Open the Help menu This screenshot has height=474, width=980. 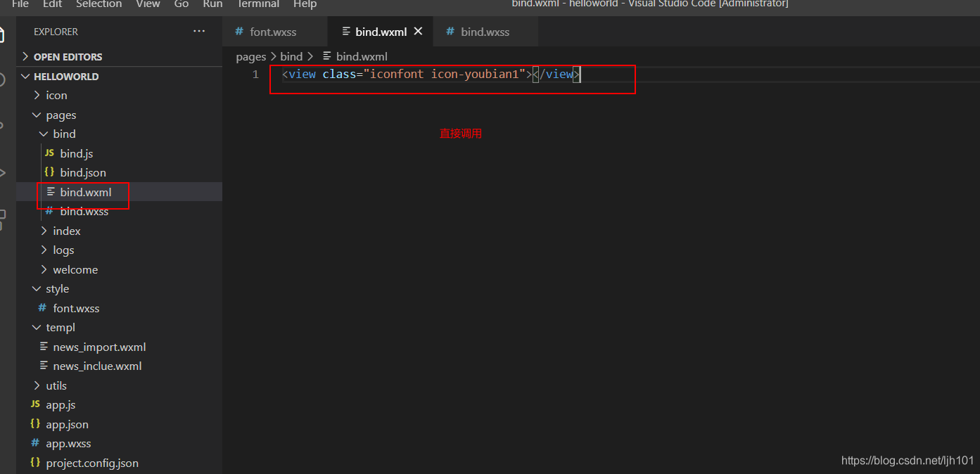305,4
